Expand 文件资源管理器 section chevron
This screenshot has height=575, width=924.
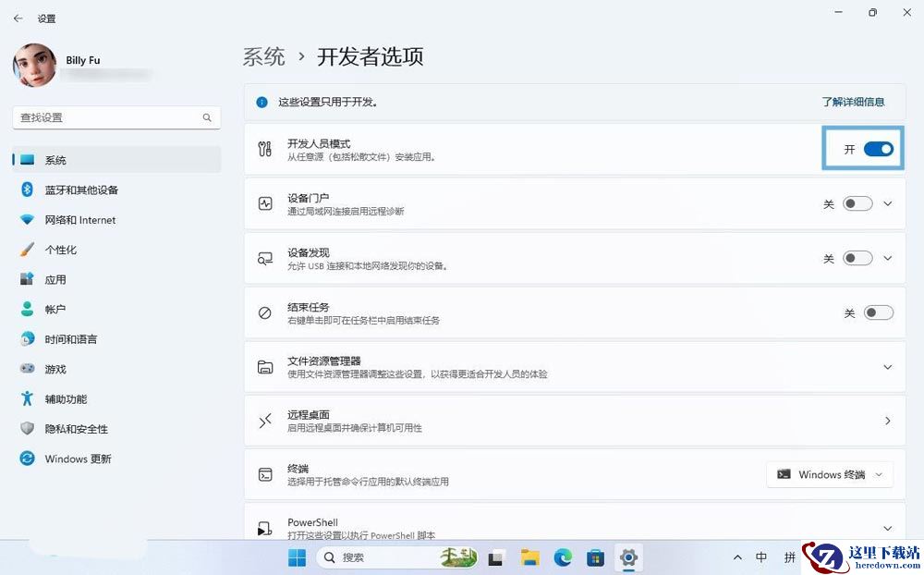pyautogui.click(x=887, y=367)
